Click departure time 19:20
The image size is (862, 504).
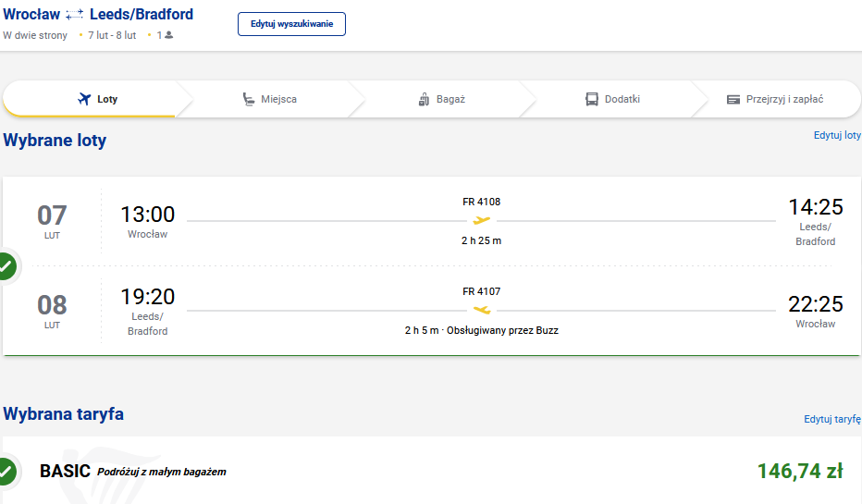click(147, 297)
